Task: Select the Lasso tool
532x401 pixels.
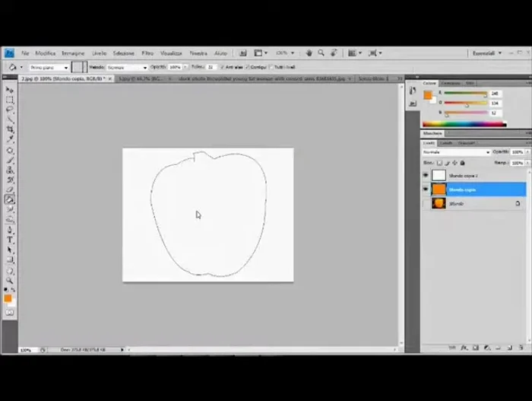Action: point(10,110)
